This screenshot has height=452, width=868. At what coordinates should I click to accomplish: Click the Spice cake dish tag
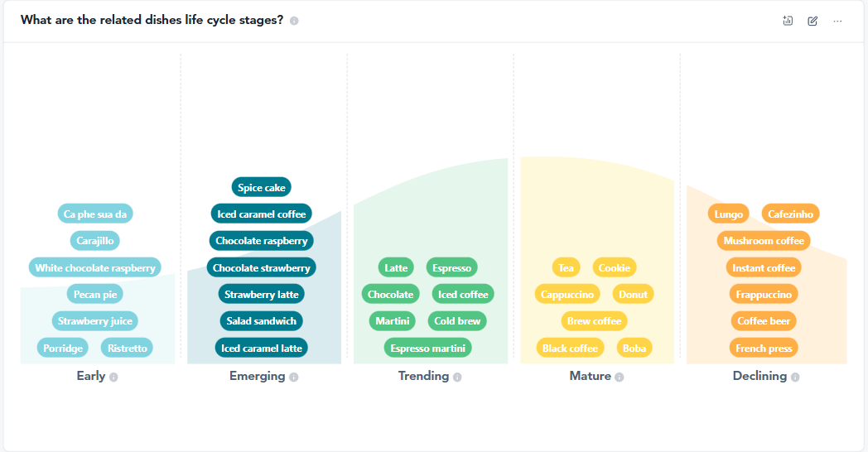pos(261,188)
